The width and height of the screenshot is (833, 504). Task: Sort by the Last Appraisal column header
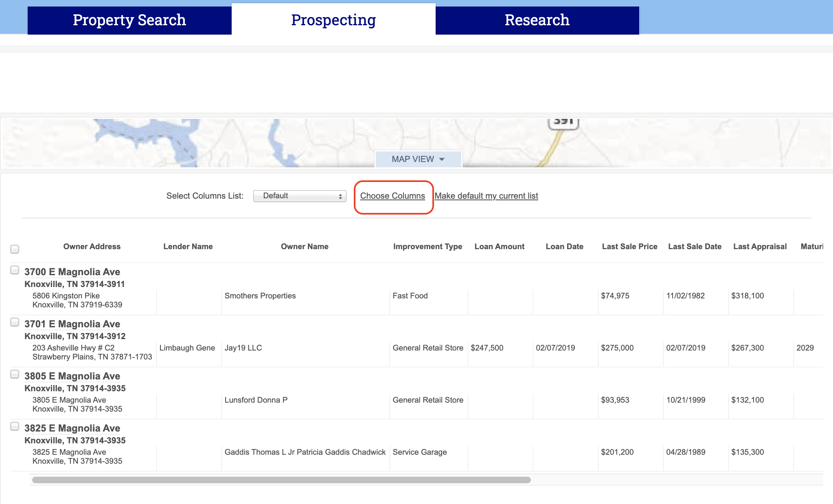(x=760, y=246)
